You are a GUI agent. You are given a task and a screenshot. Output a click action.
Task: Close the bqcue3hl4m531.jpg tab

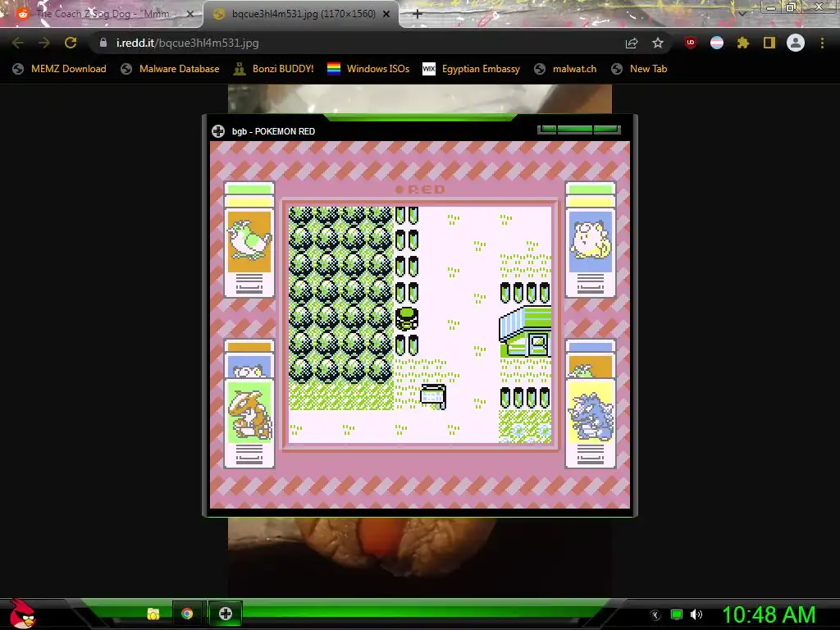pyautogui.click(x=386, y=14)
